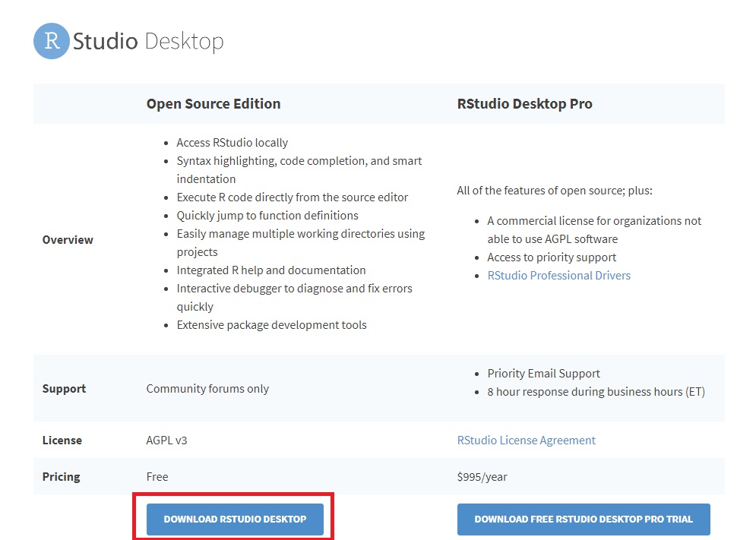Click Download Free RStudio Desktop Pro Trial
This screenshot has width=756, height=540.
tap(584, 519)
